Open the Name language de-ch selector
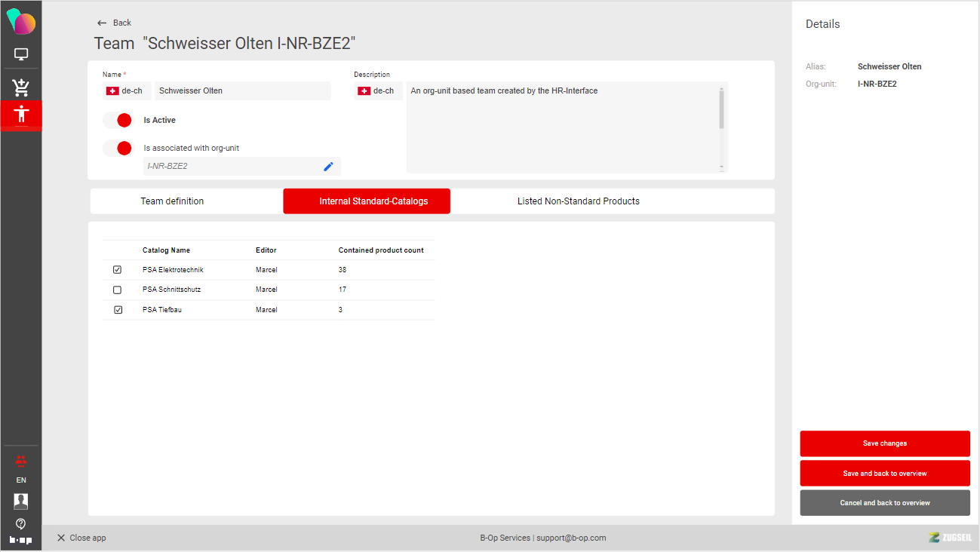The height and width of the screenshot is (552, 980). (x=127, y=91)
